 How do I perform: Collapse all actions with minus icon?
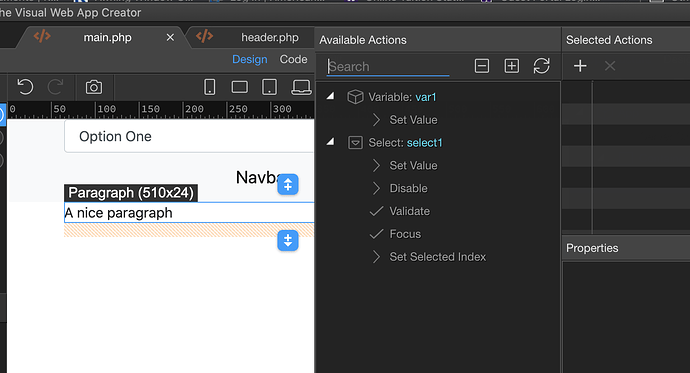(x=482, y=66)
